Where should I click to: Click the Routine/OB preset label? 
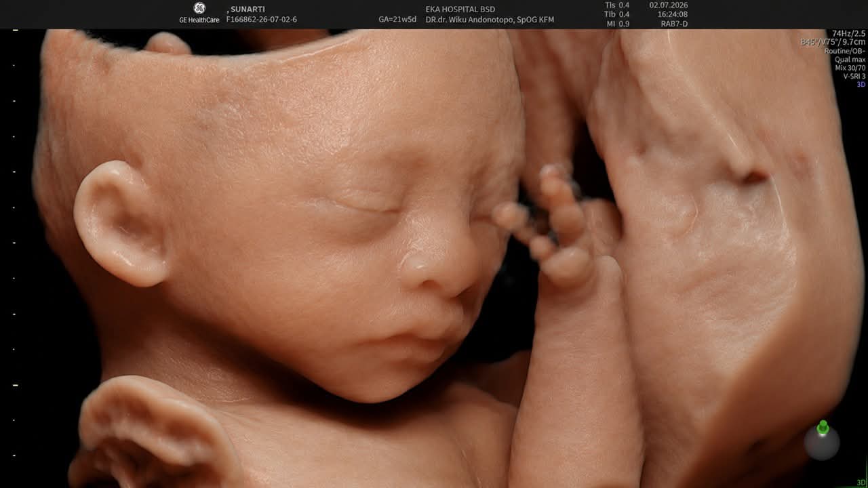tap(845, 51)
